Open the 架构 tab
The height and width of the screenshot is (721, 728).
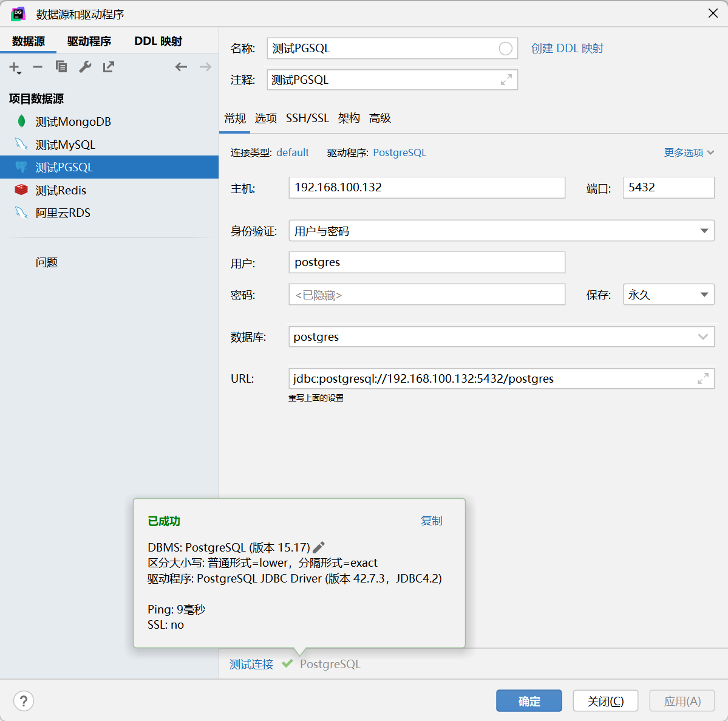[x=349, y=118]
